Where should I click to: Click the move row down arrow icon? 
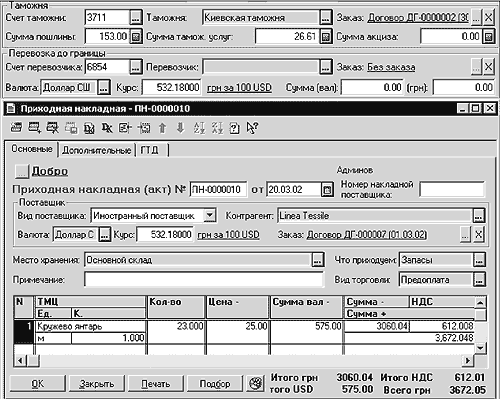pos(180,128)
